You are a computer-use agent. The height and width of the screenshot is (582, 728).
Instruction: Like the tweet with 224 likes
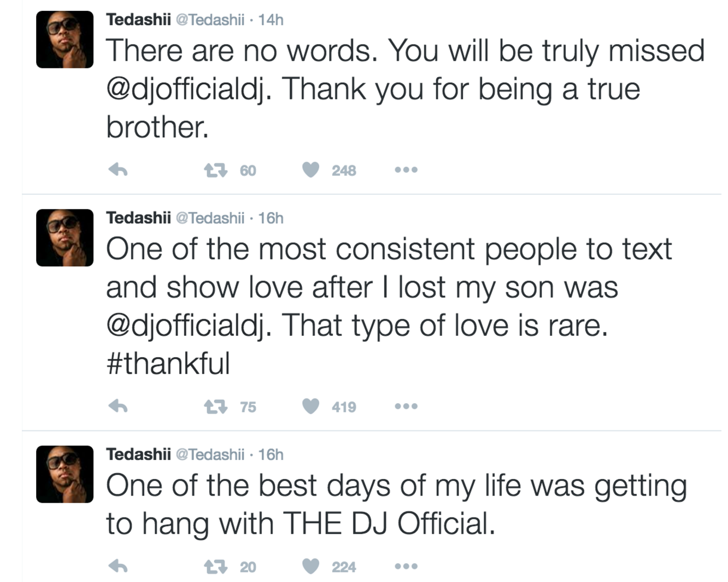[310, 566]
